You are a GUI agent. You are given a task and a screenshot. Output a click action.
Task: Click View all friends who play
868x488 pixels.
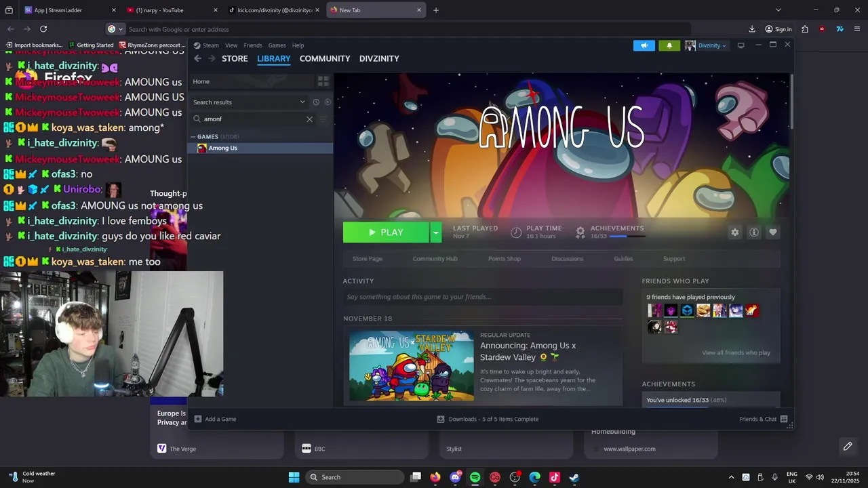(x=736, y=352)
